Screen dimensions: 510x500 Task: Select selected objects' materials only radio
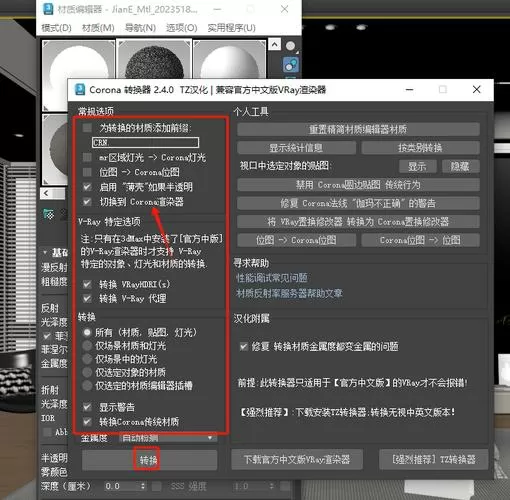87,372
